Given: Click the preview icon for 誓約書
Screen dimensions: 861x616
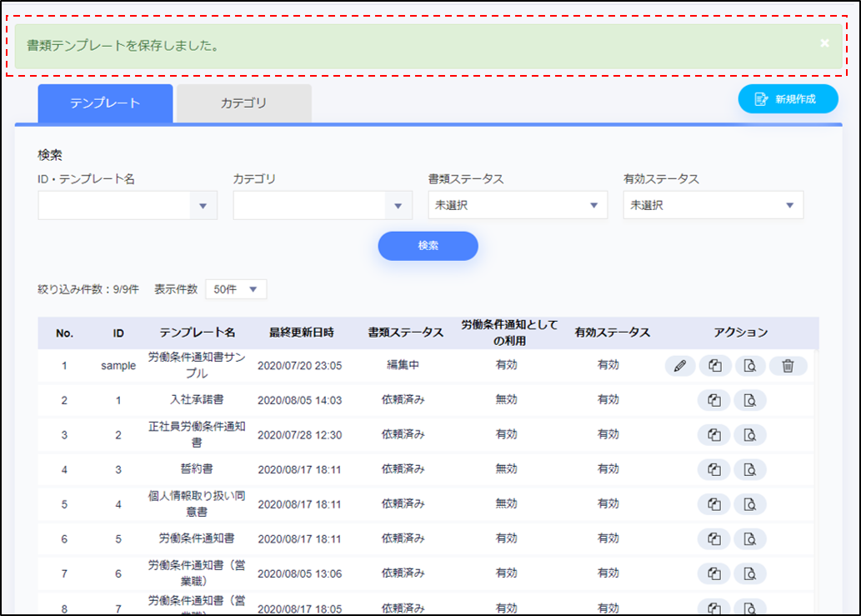Looking at the screenshot, I should 749,469.
